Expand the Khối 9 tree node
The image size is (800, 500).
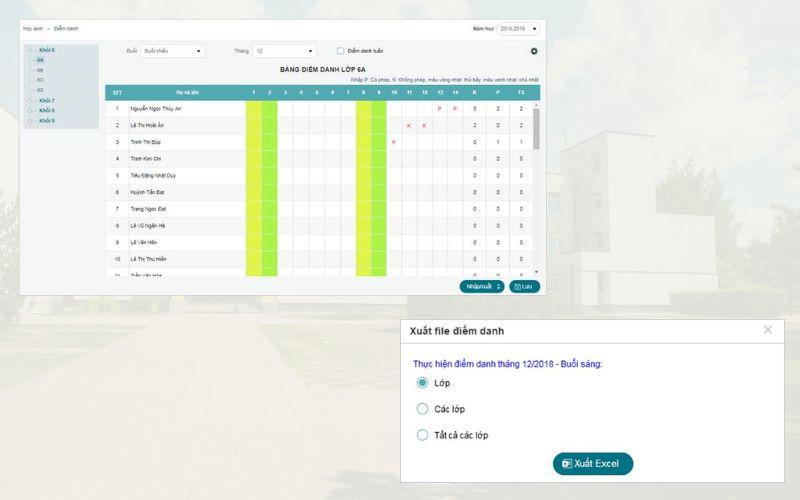pyautogui.click(x=30, y=121)
